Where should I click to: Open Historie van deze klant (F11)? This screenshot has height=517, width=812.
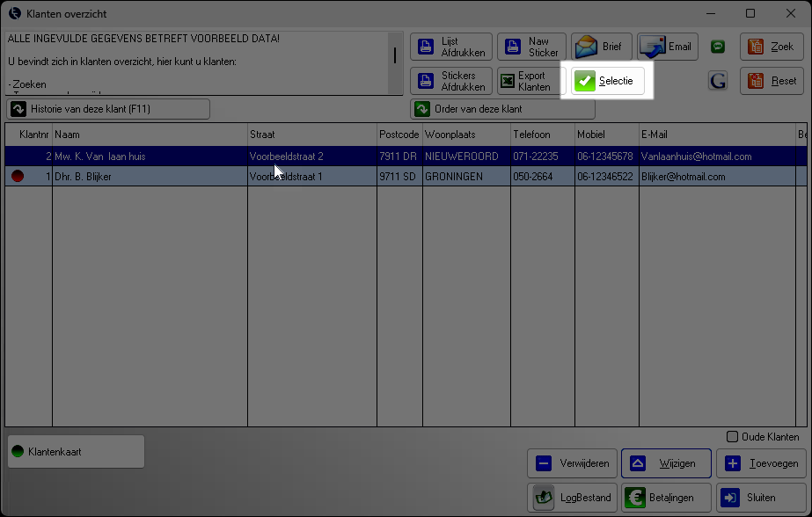click(108, 109)
